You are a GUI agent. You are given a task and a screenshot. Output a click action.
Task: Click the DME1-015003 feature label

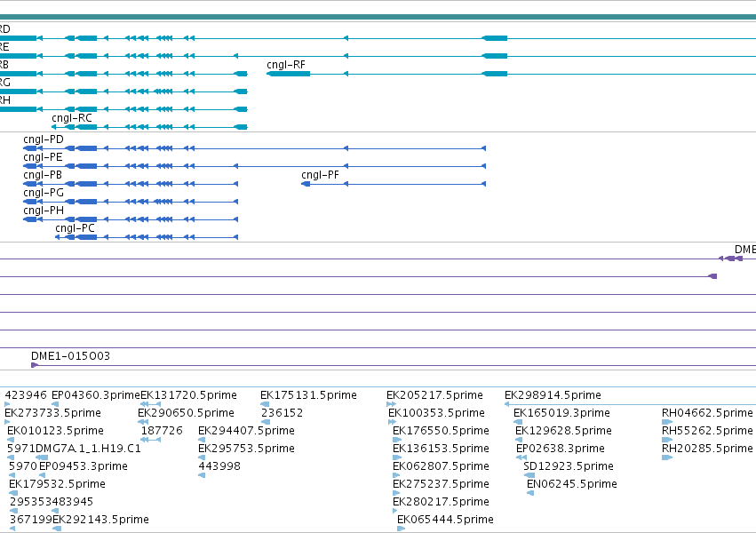[70, 356]
